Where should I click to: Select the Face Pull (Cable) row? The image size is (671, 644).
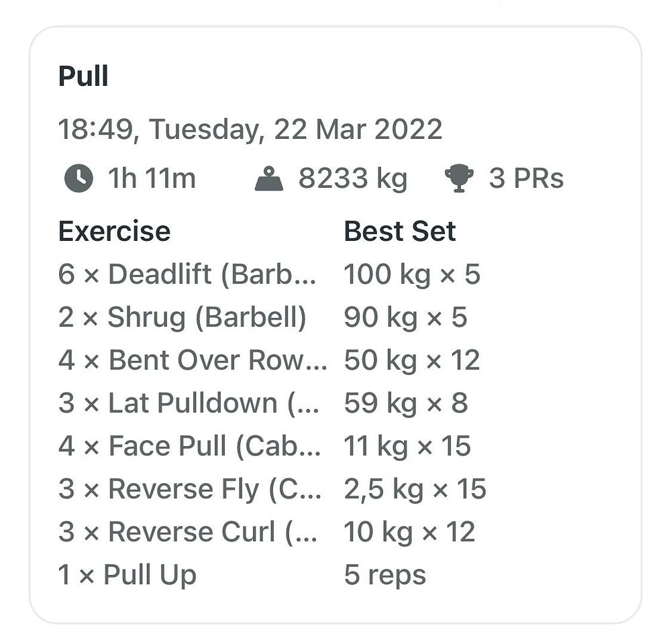265,446
